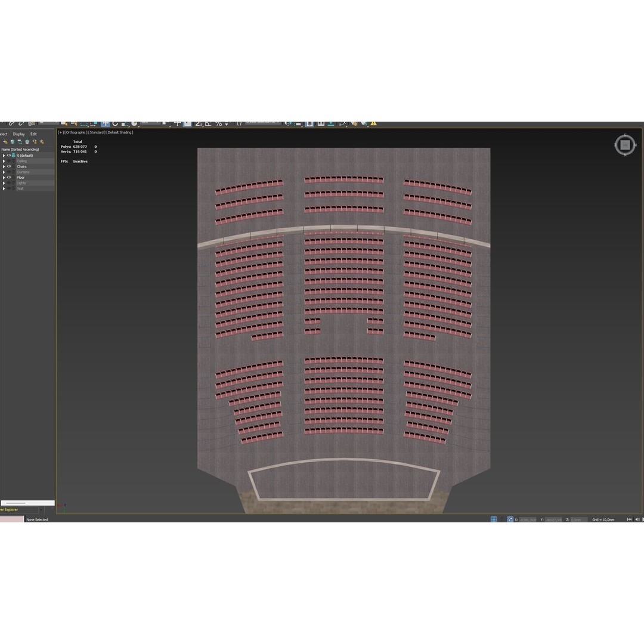The image size is (644, 644).
Task: Show the hidden Wall layer via its eye
Action: 8,188
